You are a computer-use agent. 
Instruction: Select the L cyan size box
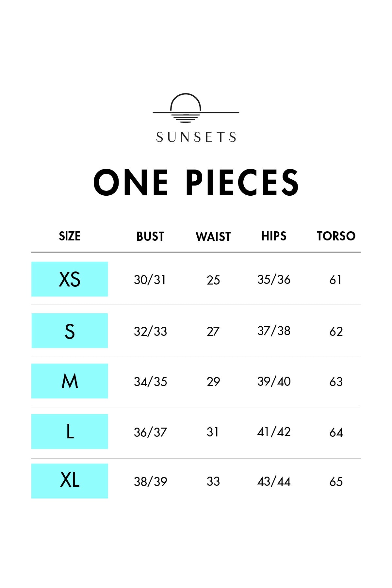70,432
